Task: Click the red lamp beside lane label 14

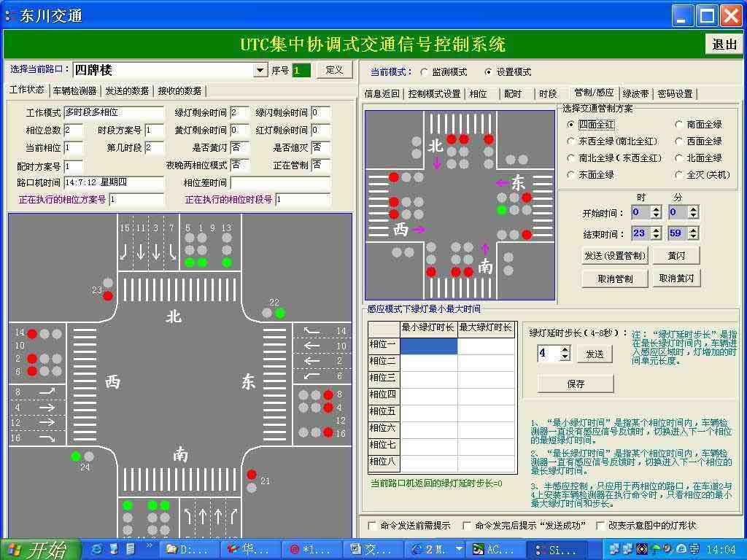Action: (31, 332)
